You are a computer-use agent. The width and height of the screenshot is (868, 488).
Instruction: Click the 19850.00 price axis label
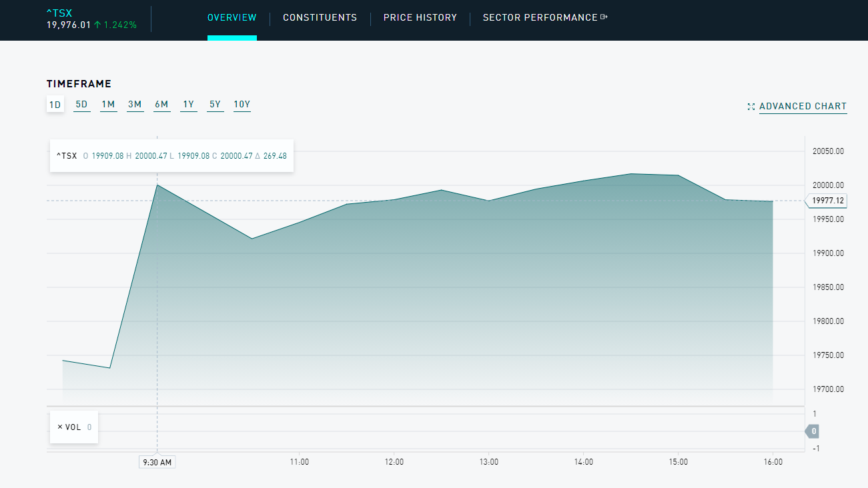tap(829, 287)
